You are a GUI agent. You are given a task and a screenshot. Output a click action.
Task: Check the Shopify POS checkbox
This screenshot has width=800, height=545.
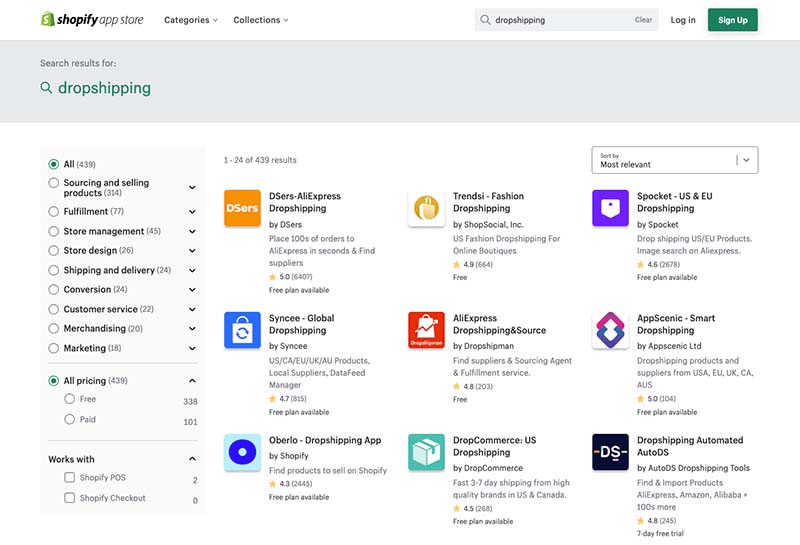point(69,477)
